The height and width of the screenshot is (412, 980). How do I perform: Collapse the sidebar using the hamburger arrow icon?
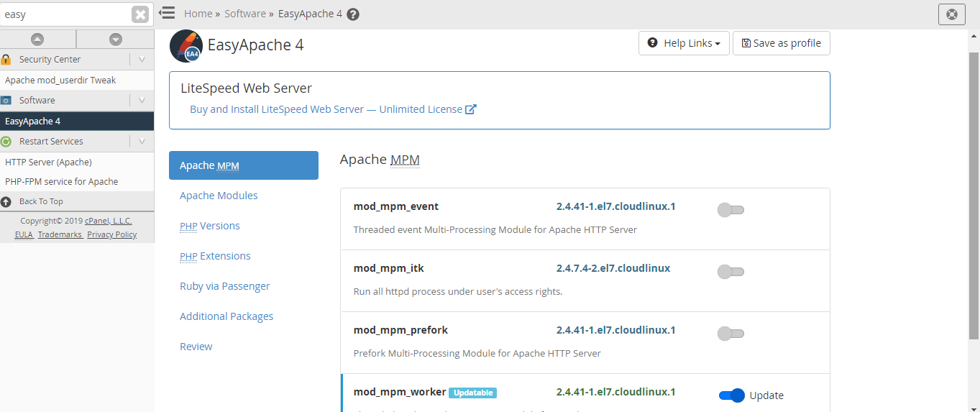coord(167,12)
